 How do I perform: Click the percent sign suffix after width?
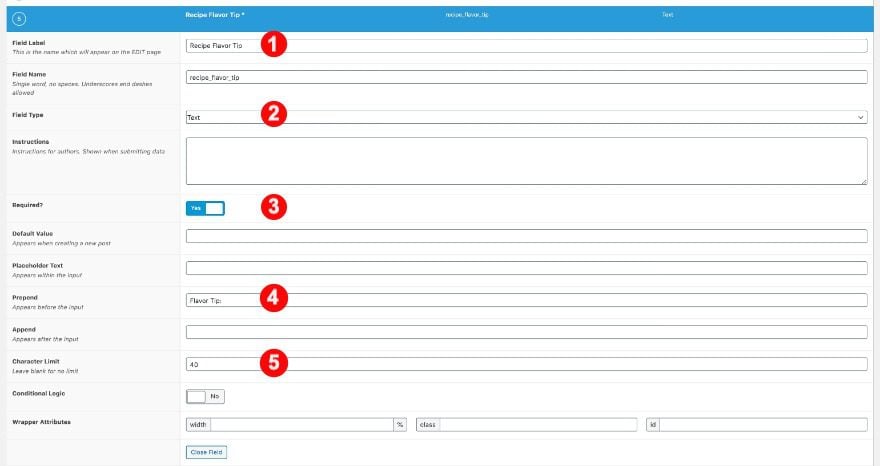coord(400,424)
